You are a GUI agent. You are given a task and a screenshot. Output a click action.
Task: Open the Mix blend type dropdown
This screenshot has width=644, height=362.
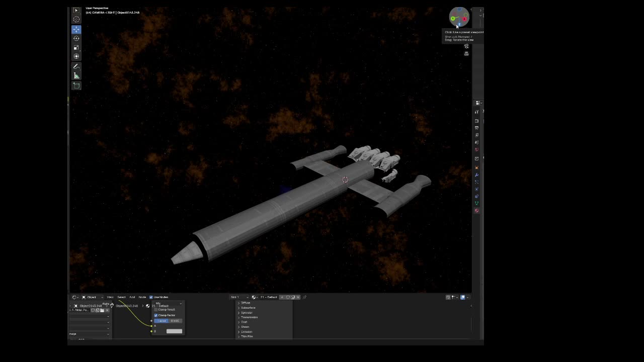pyautogui.click(x=169, y=303)
